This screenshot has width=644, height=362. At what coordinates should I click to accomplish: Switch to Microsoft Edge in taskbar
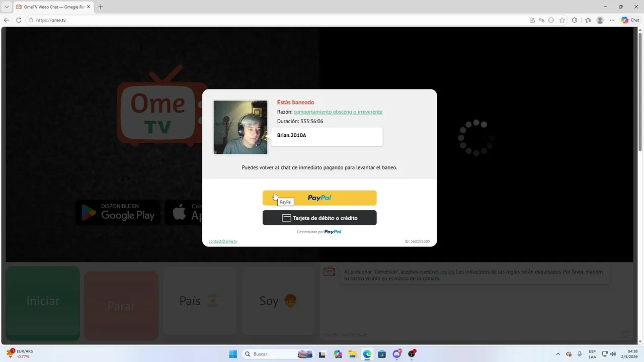coord(367,354)
